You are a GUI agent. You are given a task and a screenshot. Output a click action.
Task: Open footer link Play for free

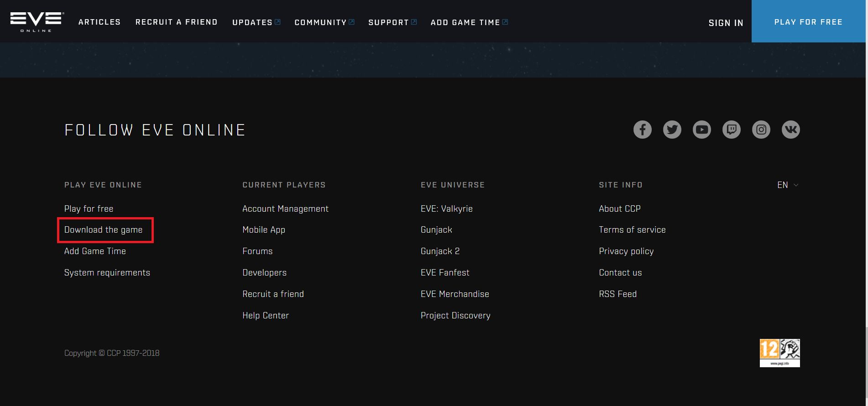pyautogui.click(x=89, y=208)
